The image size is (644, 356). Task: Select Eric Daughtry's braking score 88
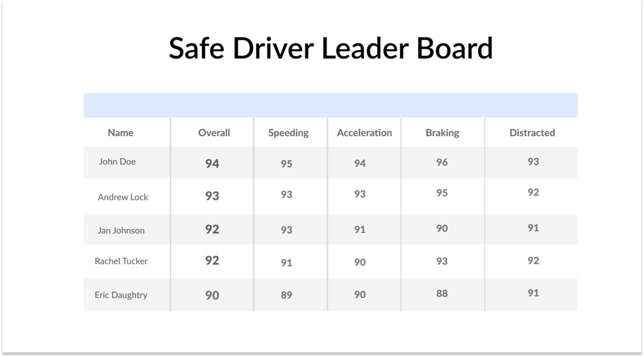coord(442,293)
